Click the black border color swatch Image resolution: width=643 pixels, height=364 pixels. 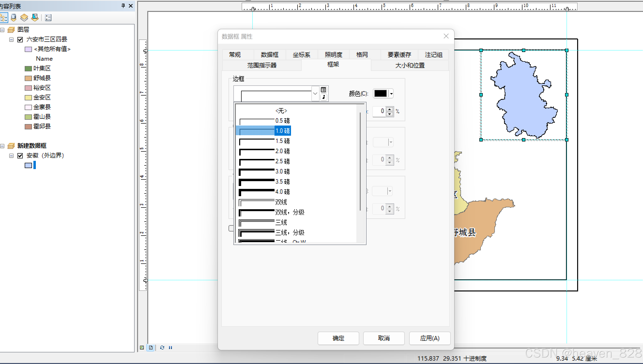[380, 94]
